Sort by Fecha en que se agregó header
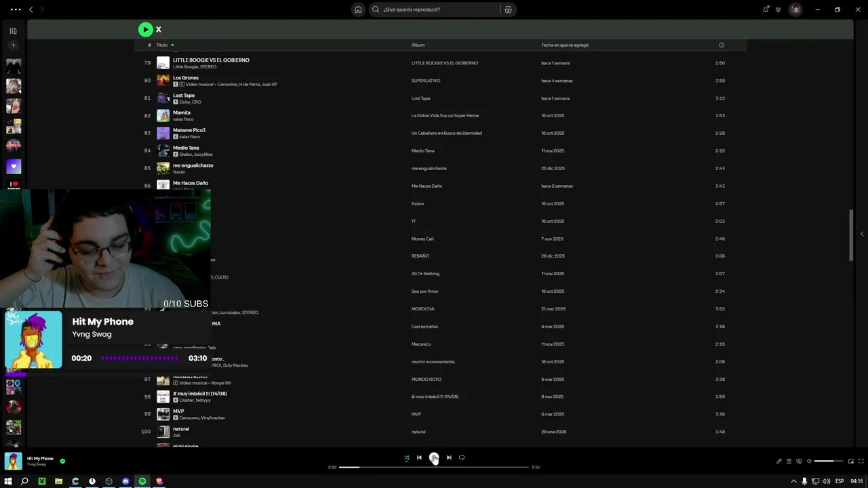Viewport: 868px width, 488px height. (565, 45)
